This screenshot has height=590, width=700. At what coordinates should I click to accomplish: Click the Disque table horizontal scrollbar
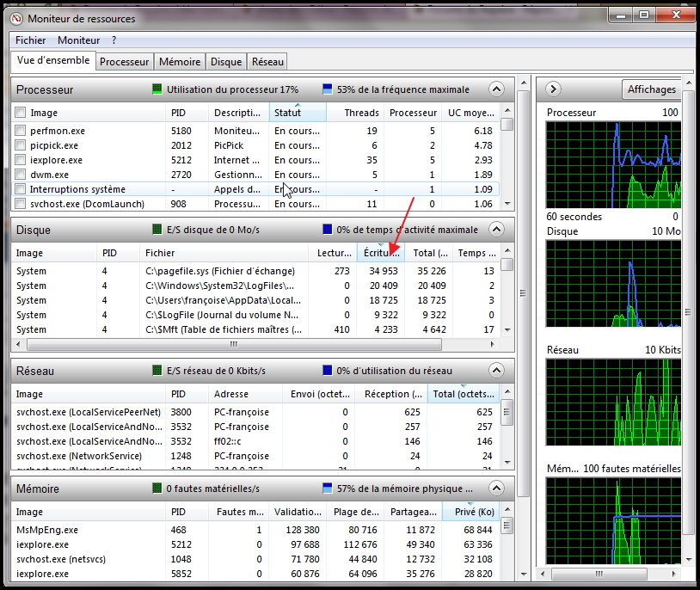pos(232,344)
